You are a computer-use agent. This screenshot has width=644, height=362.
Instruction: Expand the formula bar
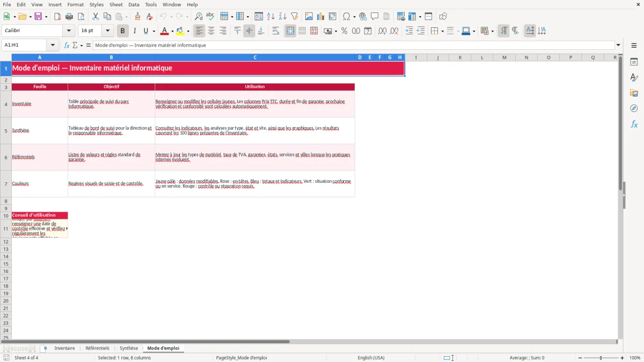[618, 45]
